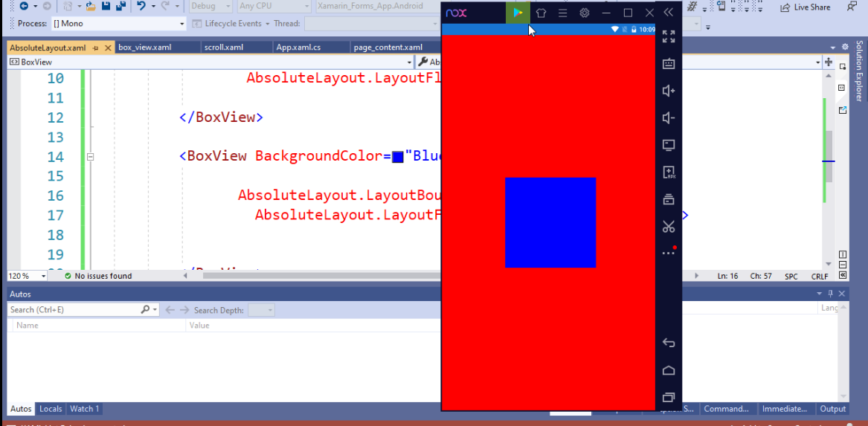Click the No issues found indicator
The image size is (868, 426).
(x=98, y=276)
